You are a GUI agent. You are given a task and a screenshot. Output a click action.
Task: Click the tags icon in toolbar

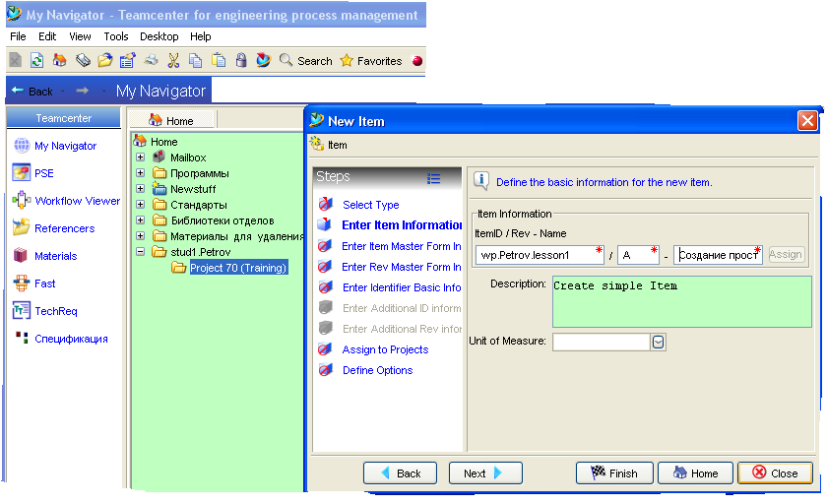pos(83,61)
